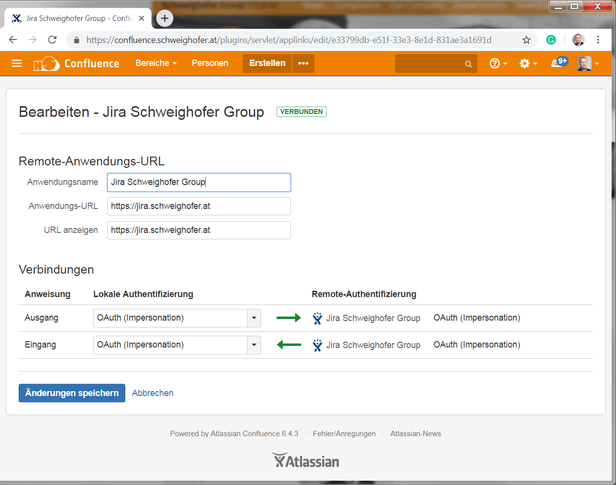Open Atlassian-News footer link
616x485 pixels.
click(416, 434)
